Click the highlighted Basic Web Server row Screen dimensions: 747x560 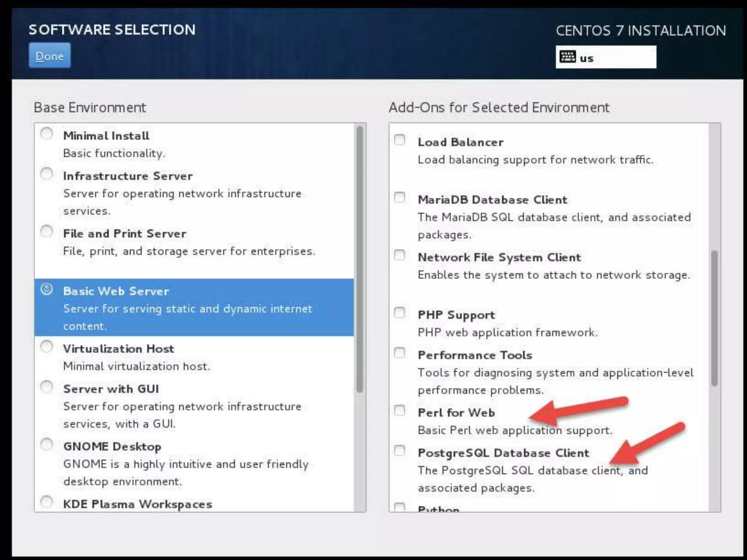tap(194, 307)
